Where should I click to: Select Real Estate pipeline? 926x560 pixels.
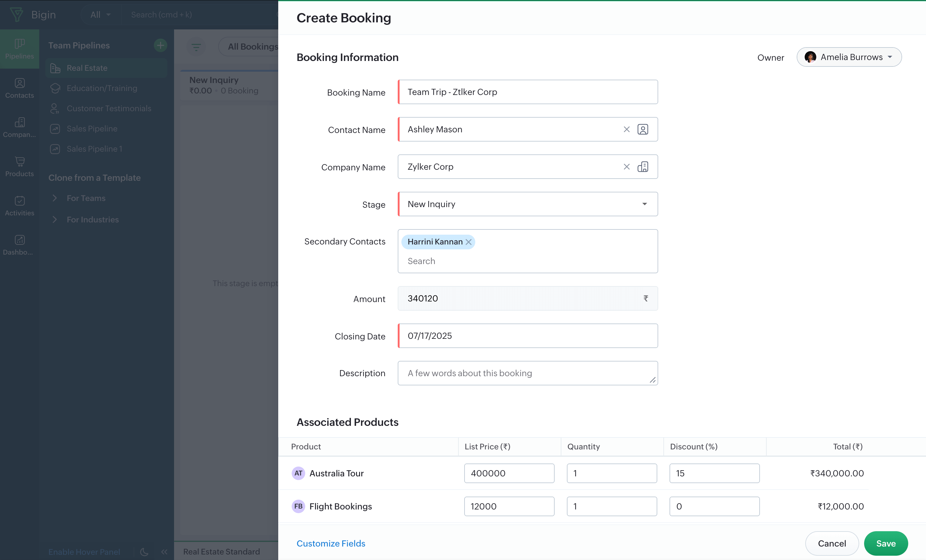[x=106, y=68]
